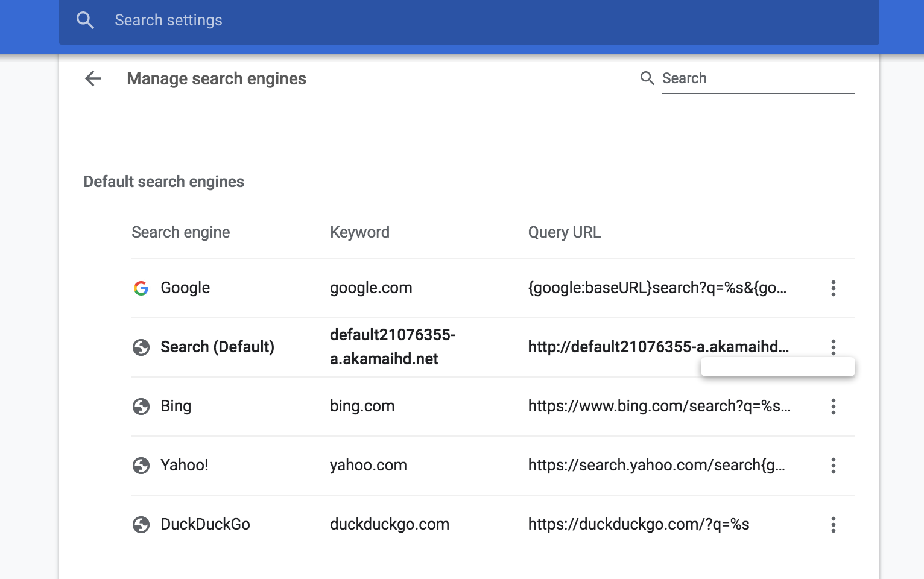Select the Google search engine name
The height and width of the screenshot is (579, 924).
[x=185, y=288]
